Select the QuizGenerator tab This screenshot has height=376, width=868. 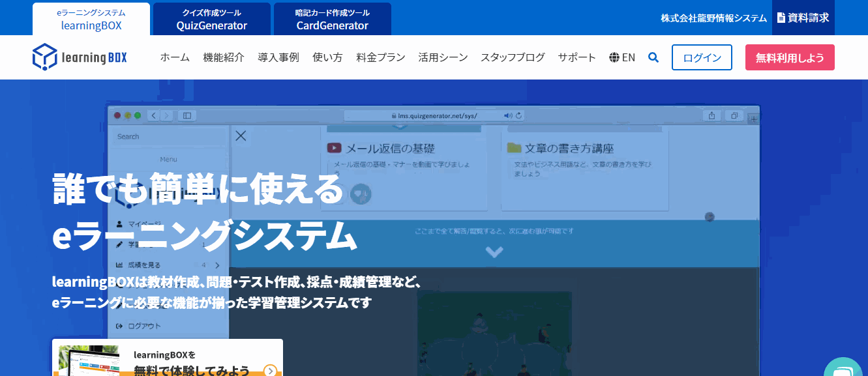click(x=211, y=19)
